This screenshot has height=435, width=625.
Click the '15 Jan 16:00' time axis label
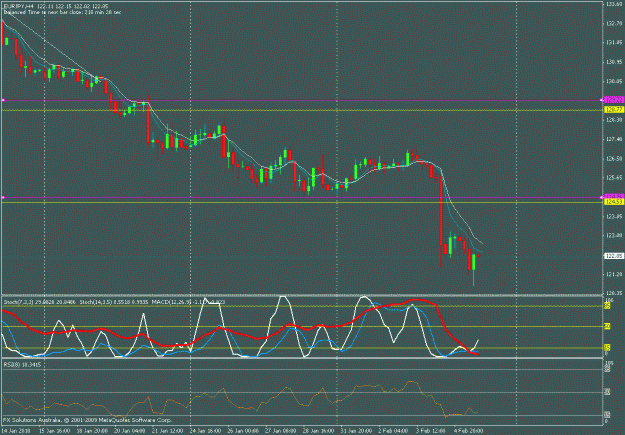[x=54, y=431]
